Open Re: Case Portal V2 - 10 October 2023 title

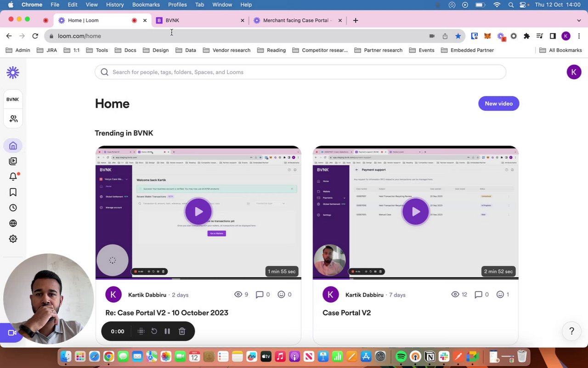coord(167,313)
